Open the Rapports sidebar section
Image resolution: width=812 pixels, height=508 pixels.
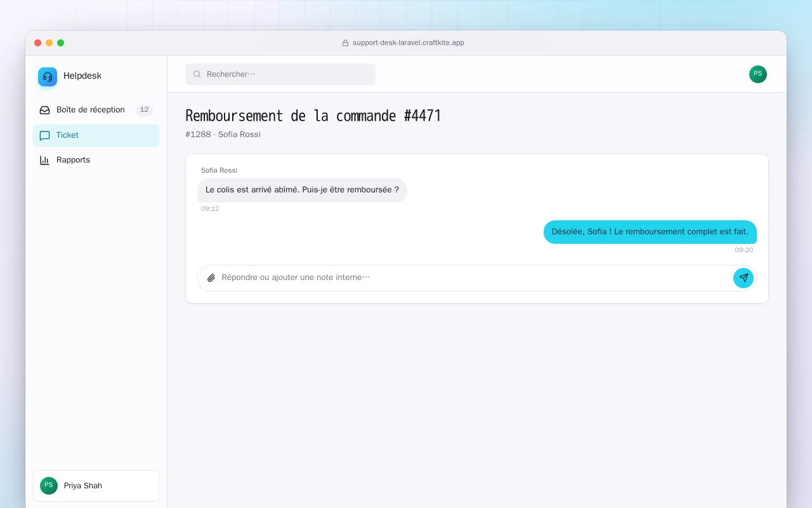pos(96,160)
